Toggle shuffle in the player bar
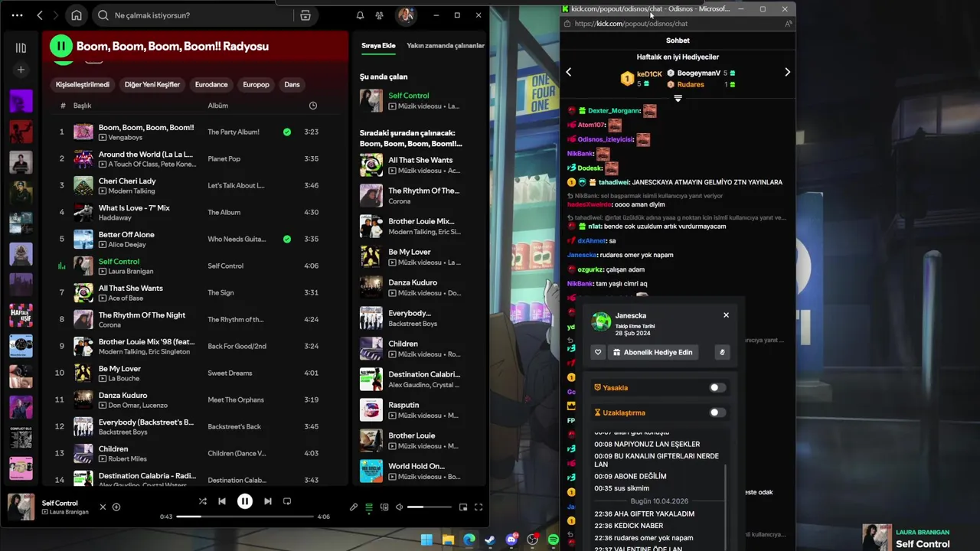The height and width of the screenshot is (551, 980). tap(202, 501)
